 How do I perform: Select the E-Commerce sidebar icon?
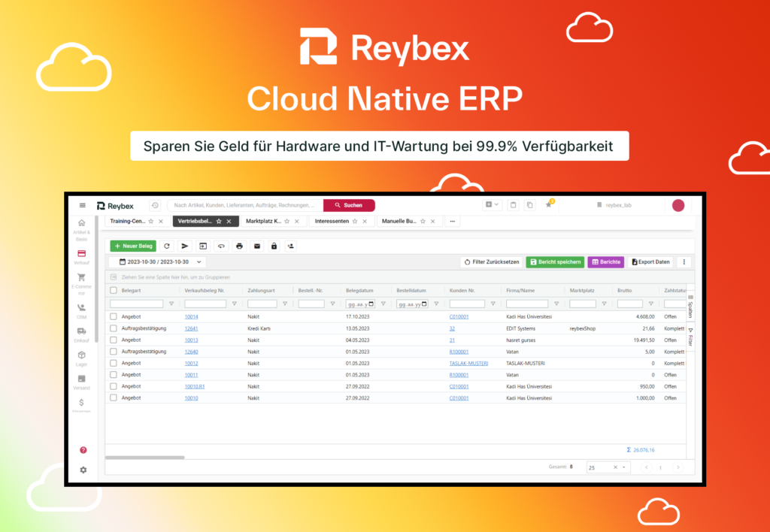click(83, 277)
